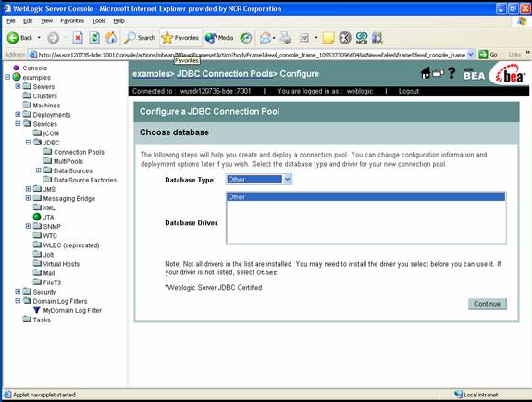Expand the JMS tree node
Image resolution: width=532 pixels, height=402 pixels.
pyautogui.click(x=28, y=189)
